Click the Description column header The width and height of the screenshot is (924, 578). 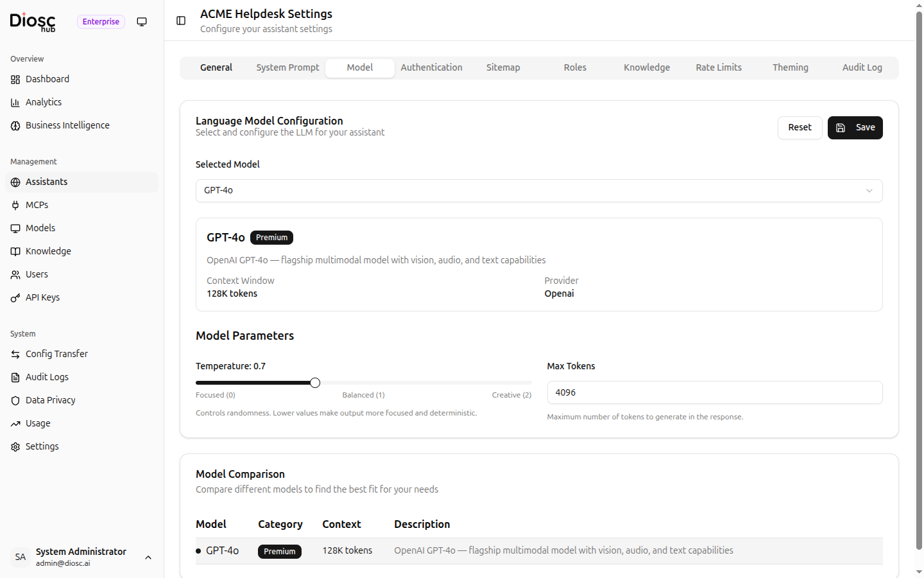422,525
